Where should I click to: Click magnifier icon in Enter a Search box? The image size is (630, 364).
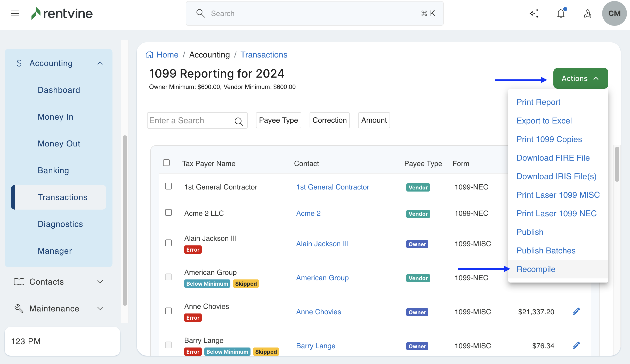239,121
